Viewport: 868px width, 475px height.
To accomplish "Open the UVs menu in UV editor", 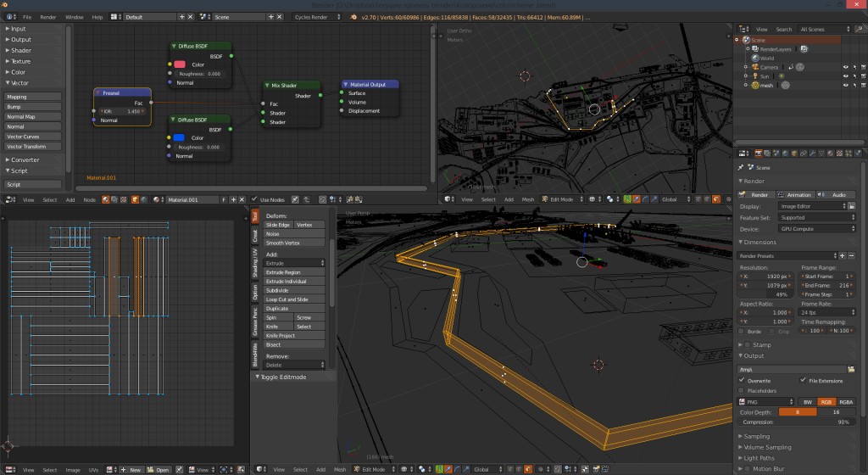I will coord(93,470).
